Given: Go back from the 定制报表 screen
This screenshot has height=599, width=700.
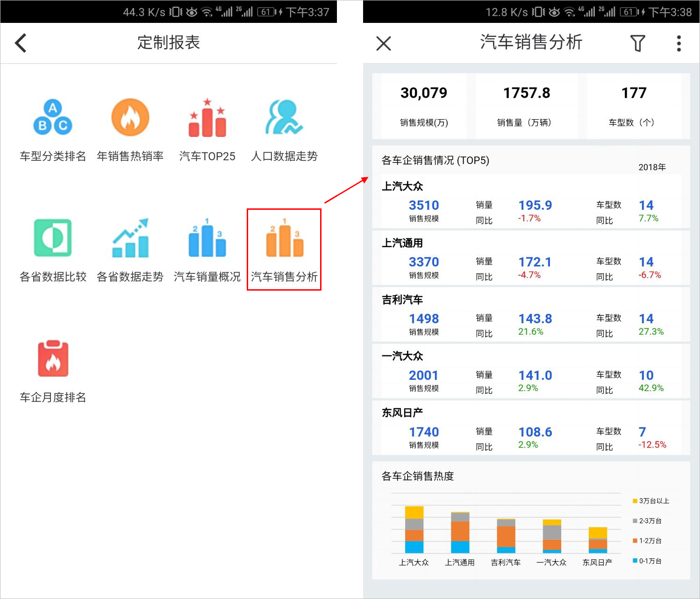Looking at the screenshot, I should tap(21, 43).
